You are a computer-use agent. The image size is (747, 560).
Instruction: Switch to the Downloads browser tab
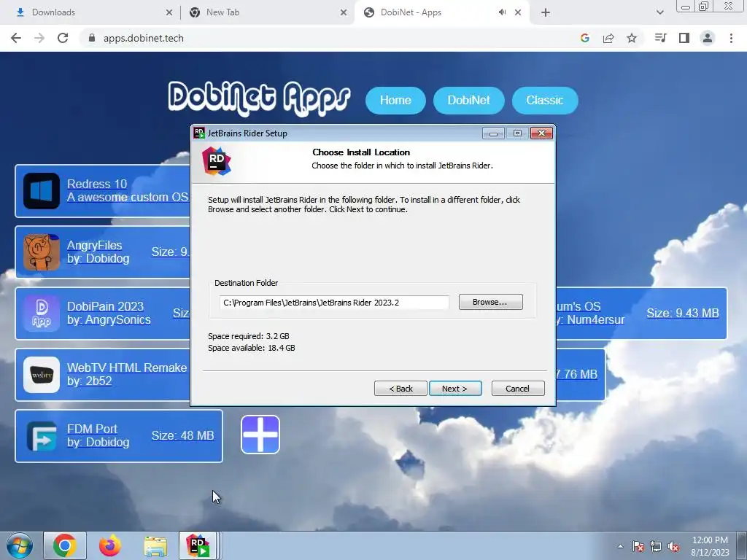[x=90, y=12]
